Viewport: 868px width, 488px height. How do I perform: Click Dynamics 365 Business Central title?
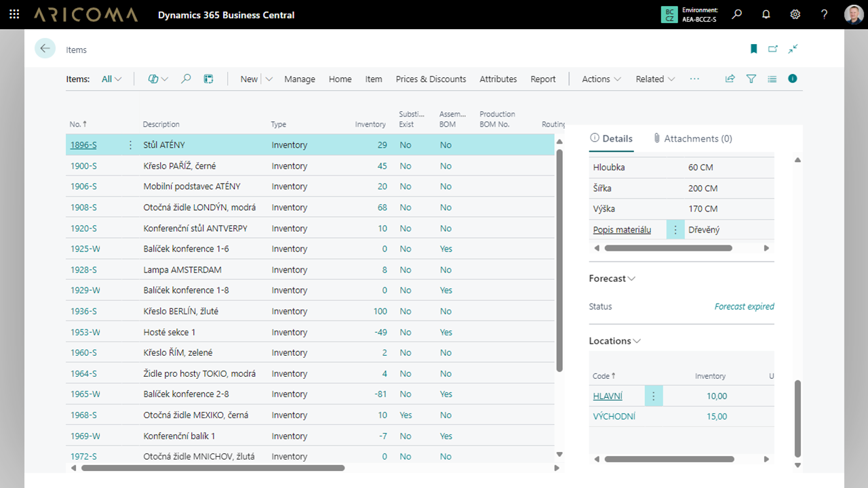(x=226, y=15)
